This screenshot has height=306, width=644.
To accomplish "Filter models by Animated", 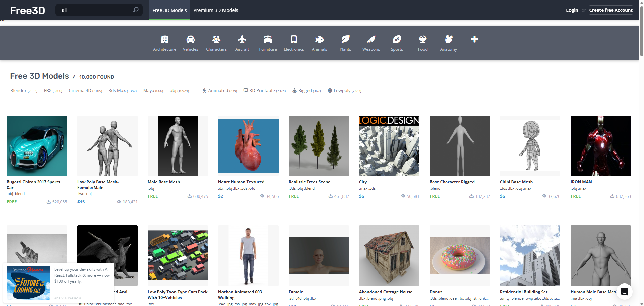I will [x=219, y=91].
